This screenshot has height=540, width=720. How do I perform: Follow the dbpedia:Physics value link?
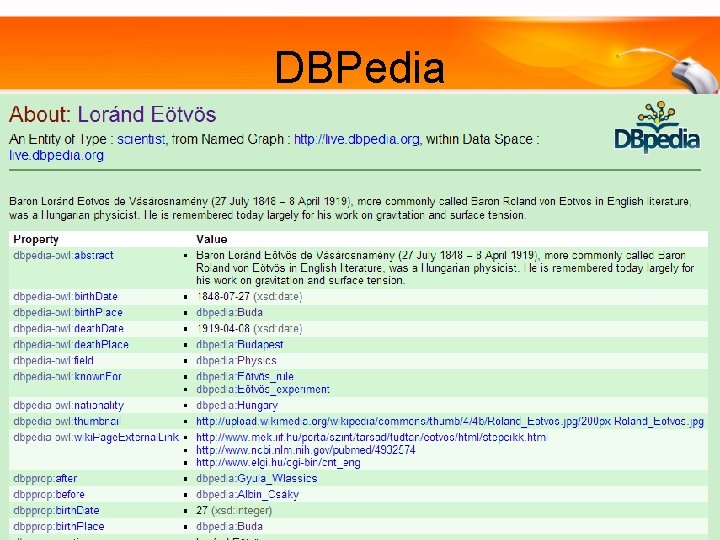pyautogui.click(x=236, y=360)
